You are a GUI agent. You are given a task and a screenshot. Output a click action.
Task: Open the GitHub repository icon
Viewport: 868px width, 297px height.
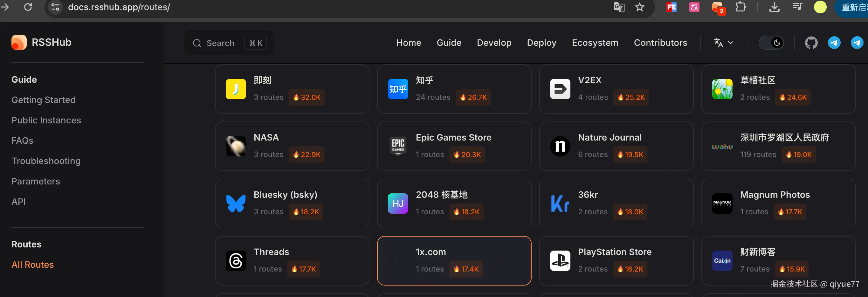click(x=811, y=43)
